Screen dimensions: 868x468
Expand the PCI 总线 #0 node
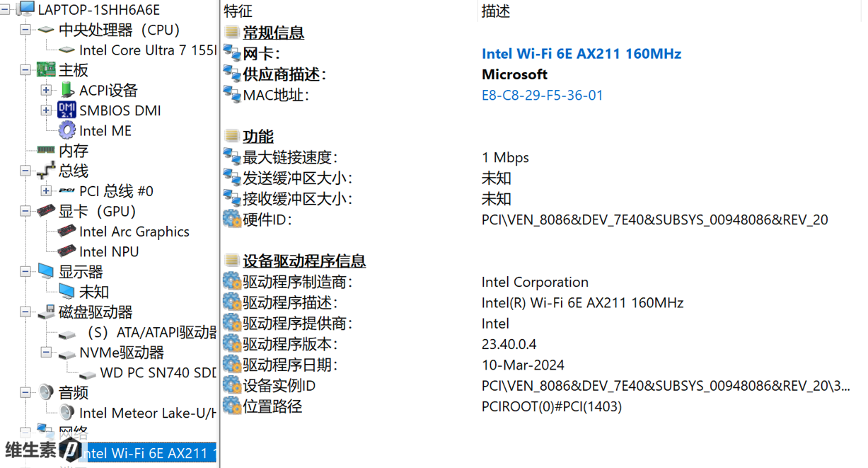pos(46,191)
